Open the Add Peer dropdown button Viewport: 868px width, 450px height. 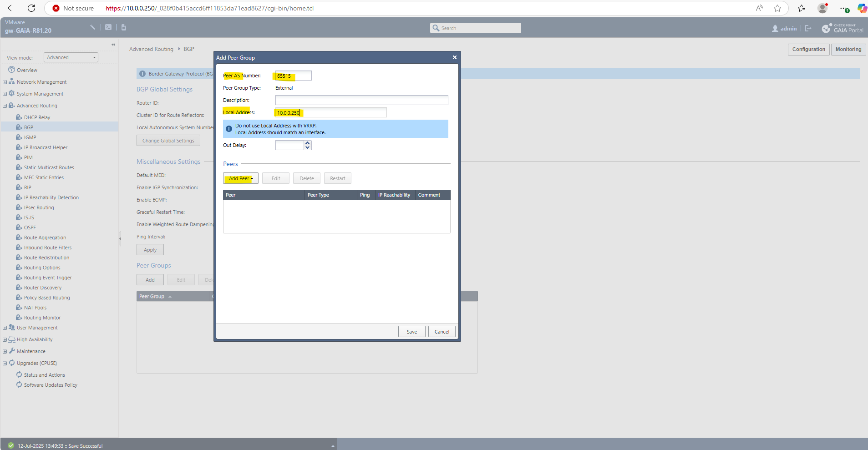click(x=241, y=178)
